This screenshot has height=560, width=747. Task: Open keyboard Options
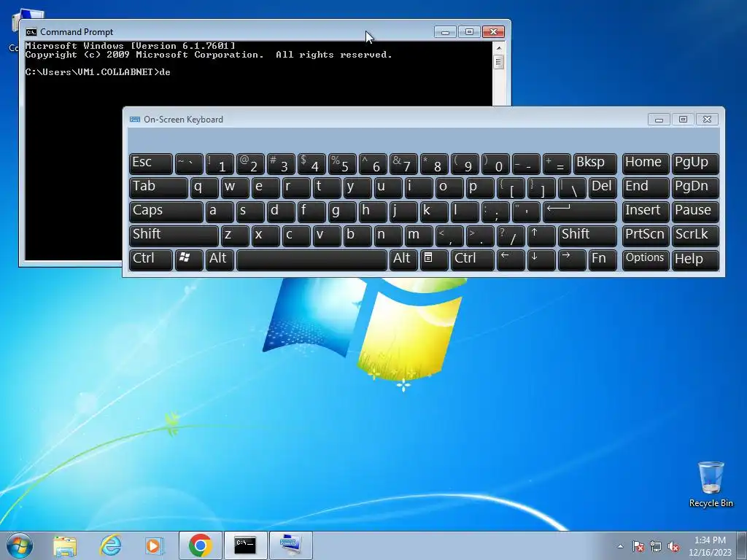coord(645,260)
